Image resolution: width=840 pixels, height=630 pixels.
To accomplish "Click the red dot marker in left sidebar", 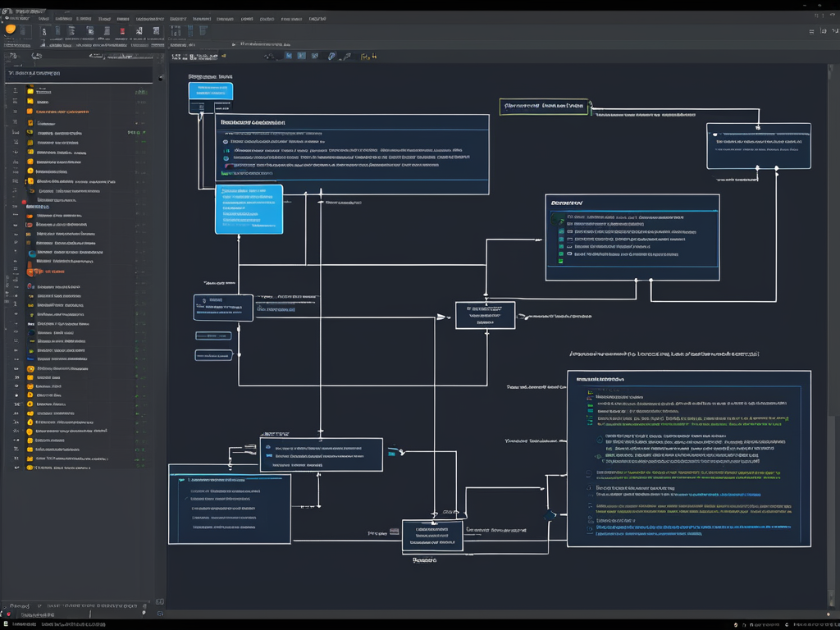I will coord(24,201).
